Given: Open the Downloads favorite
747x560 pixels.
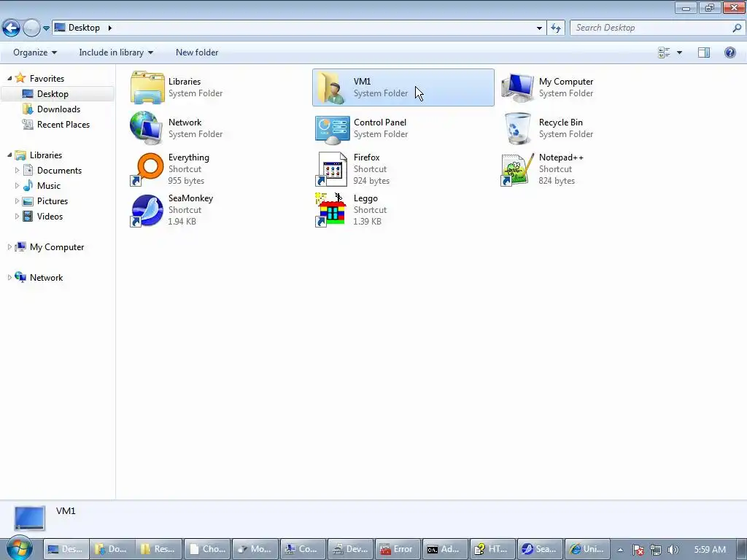Looking at the screenshot, I should point(58,109).
